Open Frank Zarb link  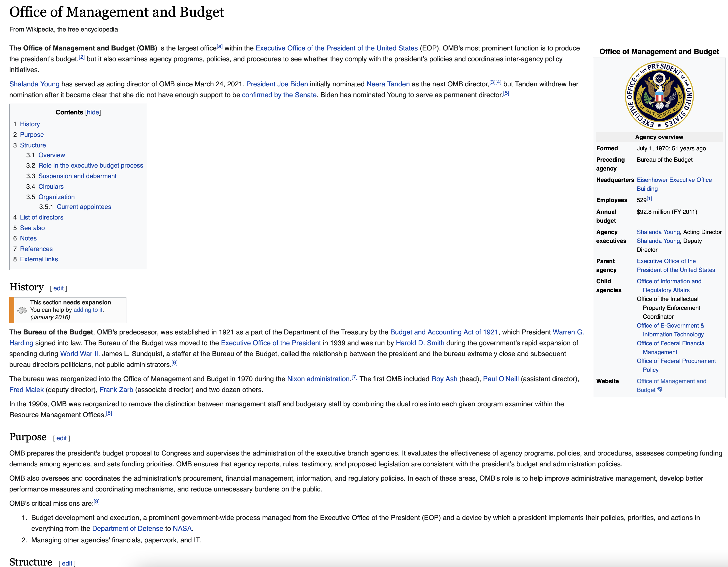point(116,390)
